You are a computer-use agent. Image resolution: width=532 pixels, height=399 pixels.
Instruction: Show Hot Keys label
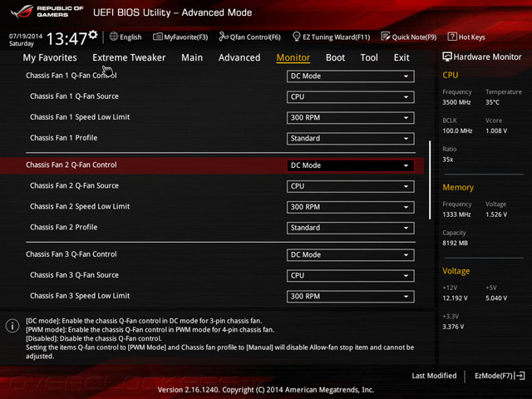point(471,37)
